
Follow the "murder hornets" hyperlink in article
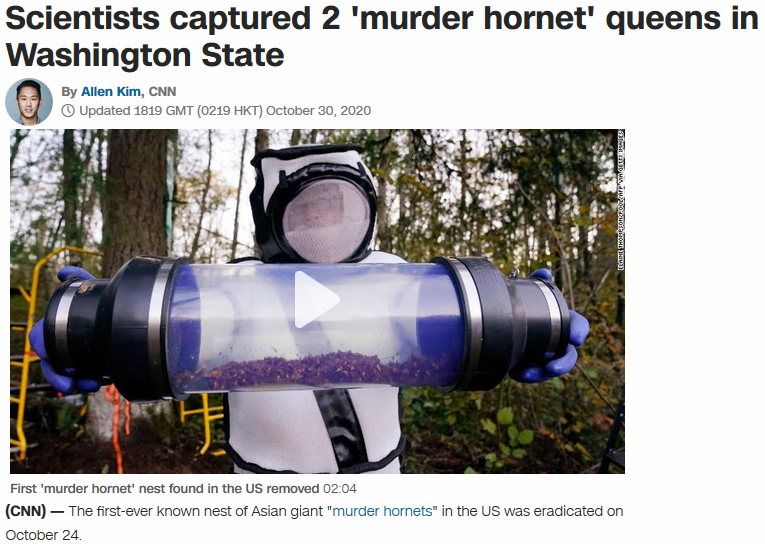click(382, 511)
